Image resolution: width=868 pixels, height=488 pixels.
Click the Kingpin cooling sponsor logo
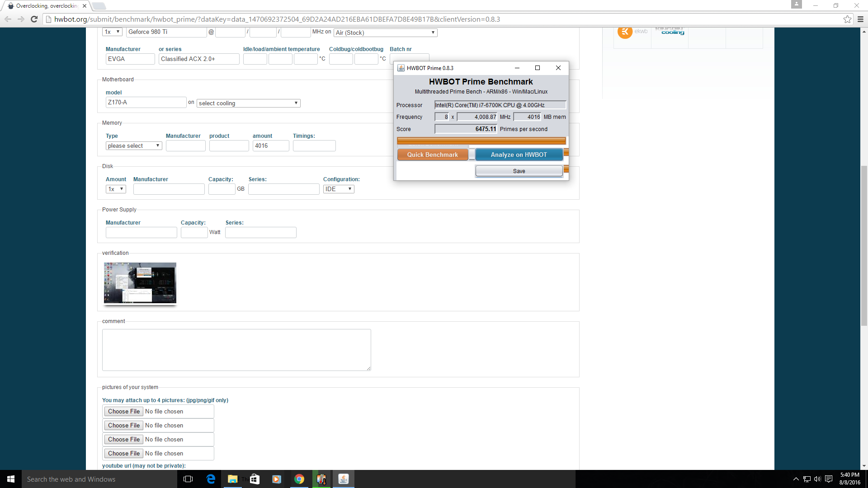point(671,32)
